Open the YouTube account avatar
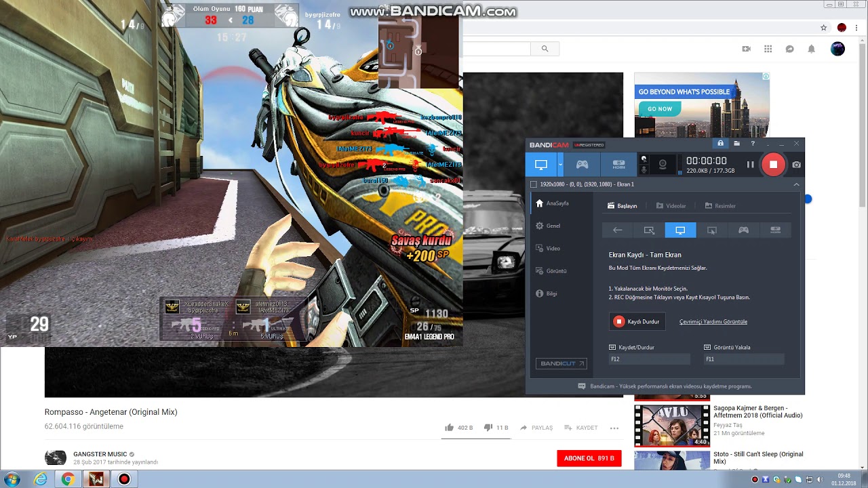The width and height of the screenshot is (868, 488). tap(837, 49)
